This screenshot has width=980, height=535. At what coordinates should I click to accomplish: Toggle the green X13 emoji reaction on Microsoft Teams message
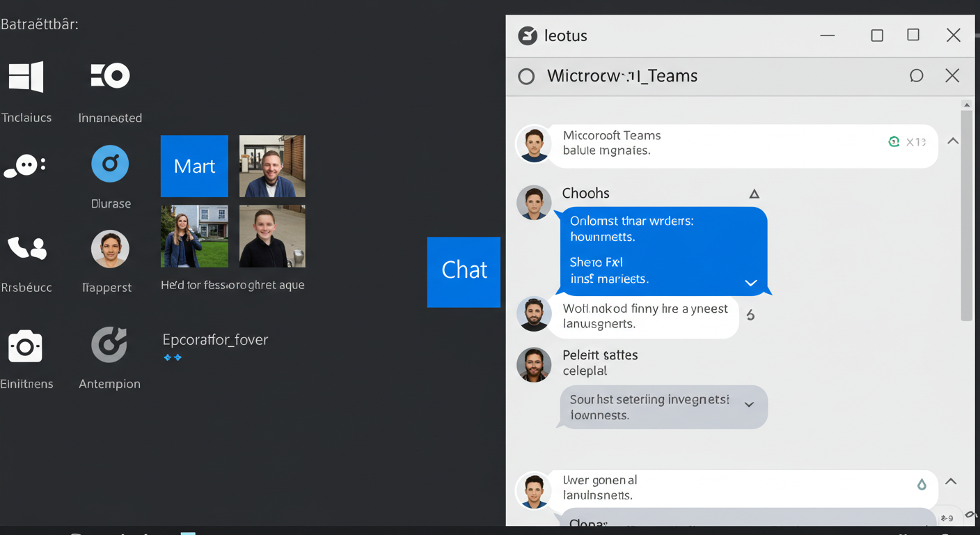click(894, 141)
